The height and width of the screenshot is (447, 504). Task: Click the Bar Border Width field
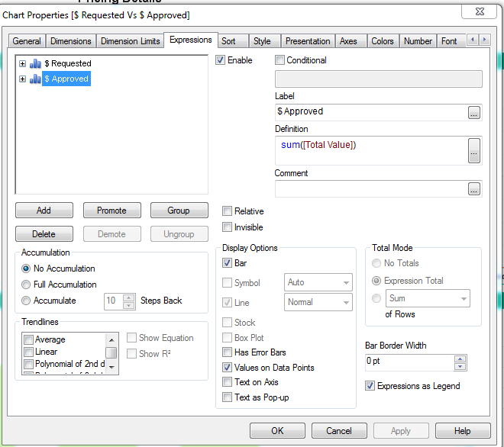point(409,362)
